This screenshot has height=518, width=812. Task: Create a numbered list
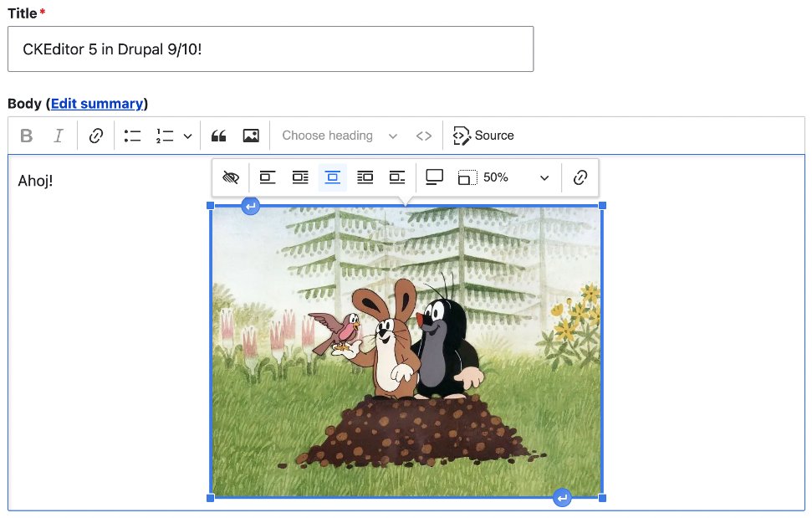[x=165, y=136]
